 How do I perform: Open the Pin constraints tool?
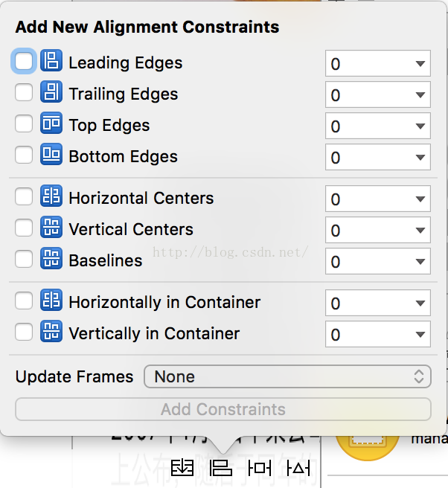coord(260,468)
